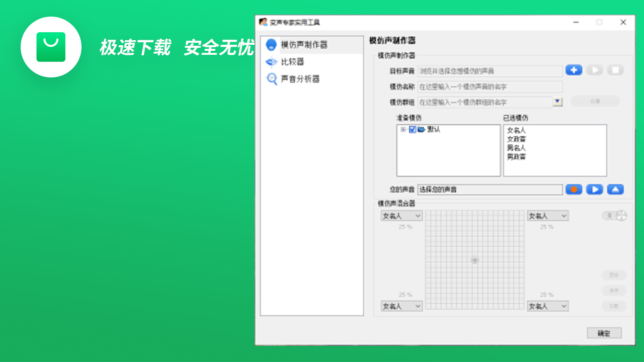Click the play button next to 目标声音

[x=594, y=70]
